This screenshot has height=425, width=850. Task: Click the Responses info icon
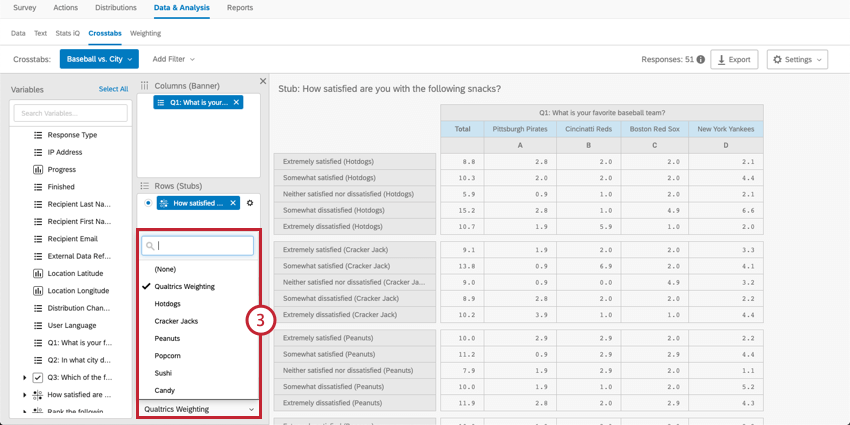[701, 60]
